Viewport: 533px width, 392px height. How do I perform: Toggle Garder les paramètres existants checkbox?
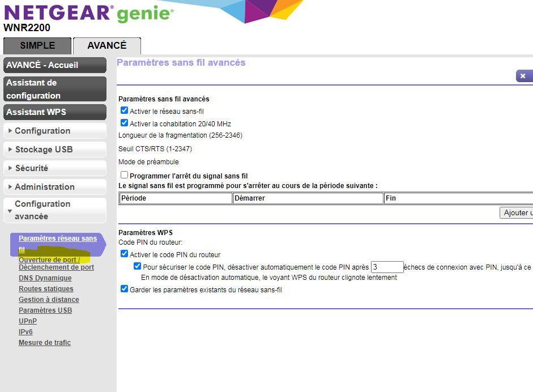(125, 289)
